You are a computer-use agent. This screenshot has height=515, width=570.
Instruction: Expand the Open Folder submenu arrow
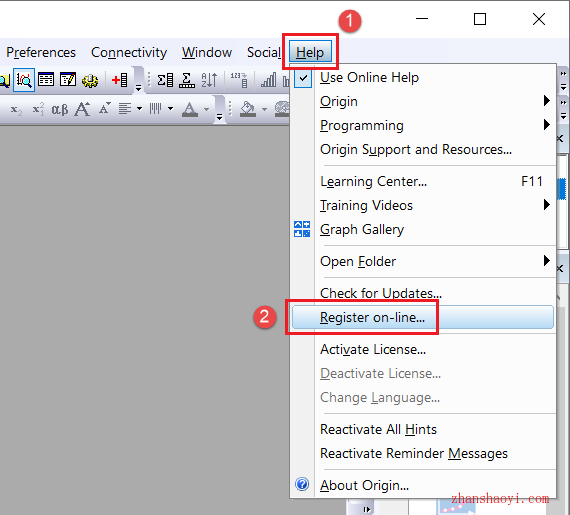click(546, 261)
